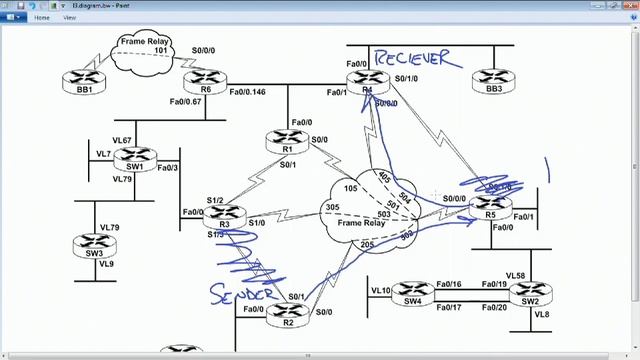Click the SW1 switch label

click(x=135, y=167)
